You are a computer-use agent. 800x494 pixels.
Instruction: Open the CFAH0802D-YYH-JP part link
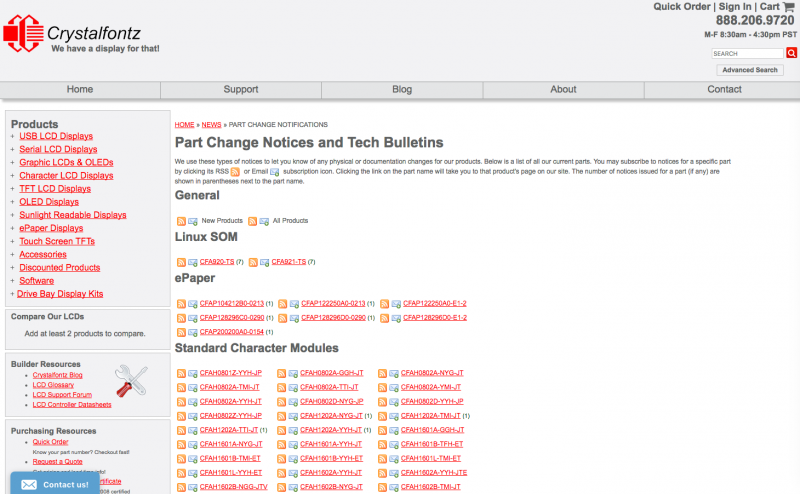[x=432, y=401]
